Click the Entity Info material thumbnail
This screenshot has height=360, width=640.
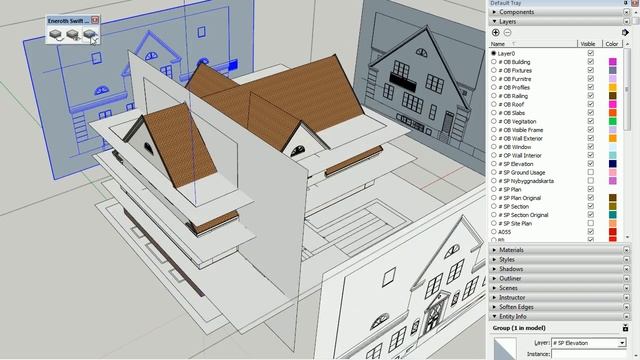coord(504,349)
